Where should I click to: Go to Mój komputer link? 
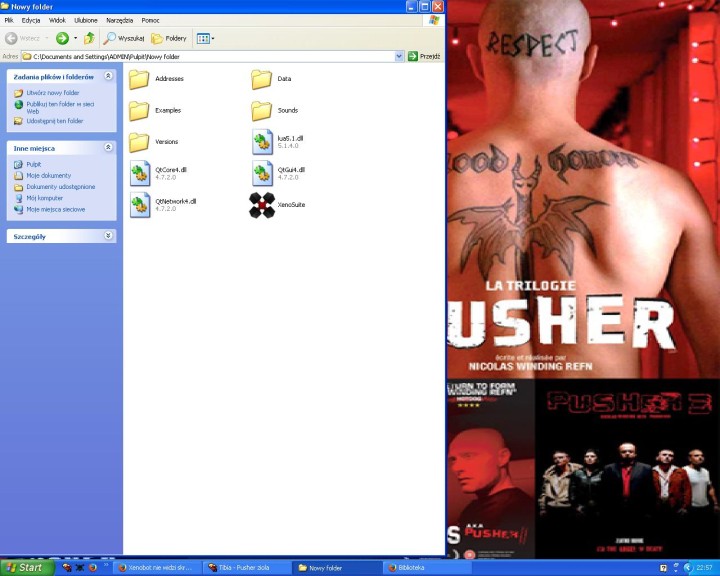[x=45, y=198]
